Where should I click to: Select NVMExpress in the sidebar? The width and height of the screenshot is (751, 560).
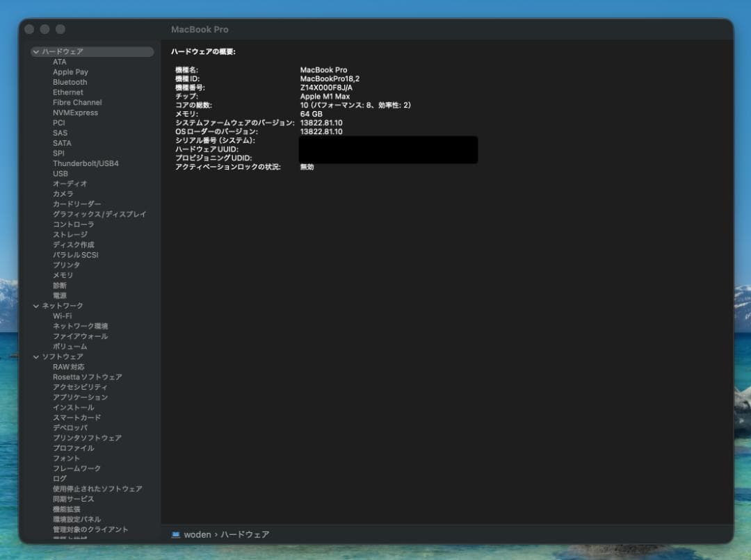(x=76, y=113)
